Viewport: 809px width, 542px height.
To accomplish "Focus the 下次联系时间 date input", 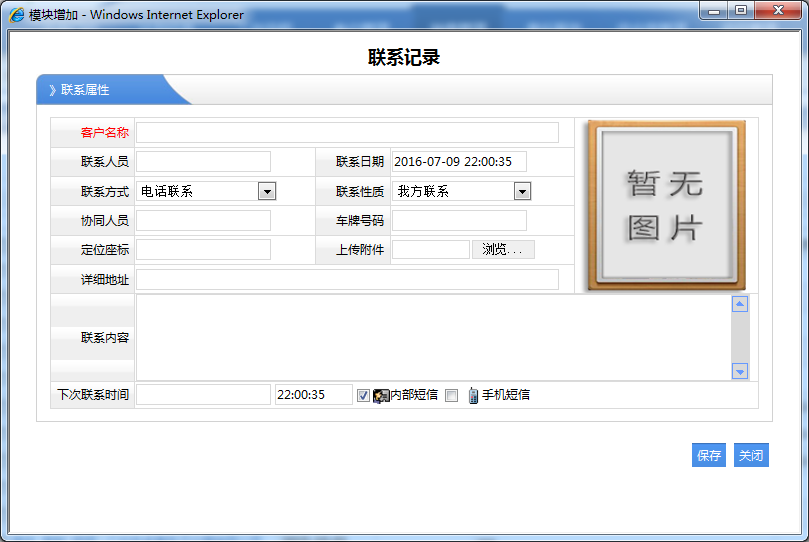I will (203, 395).
